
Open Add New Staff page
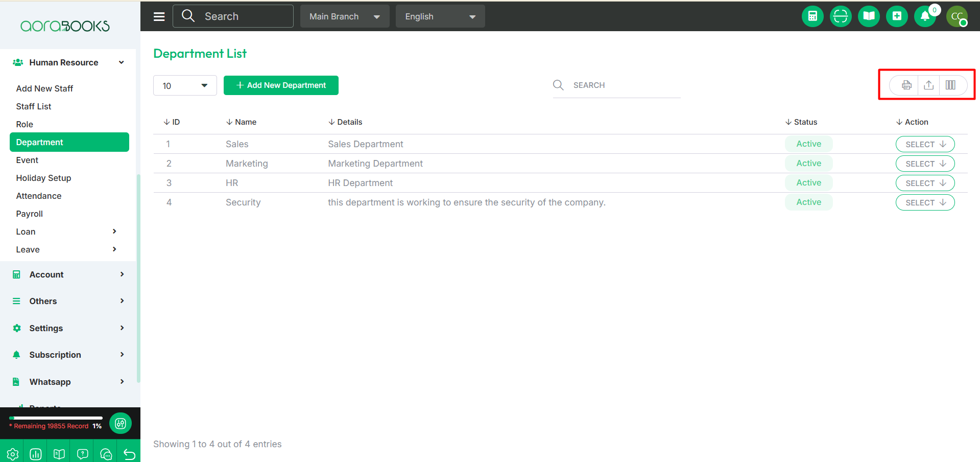click(x=44, y=88)
